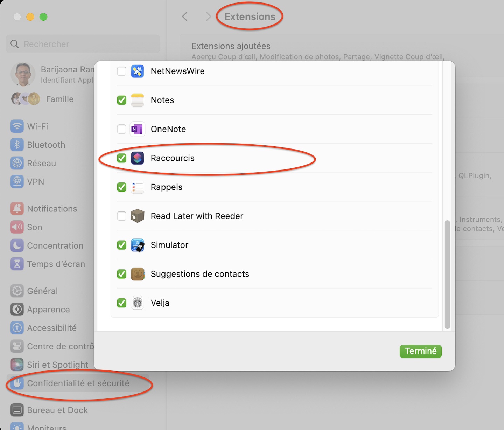
Task: Open Barijaona's Apple ID account
Action: [x=52, y=75]
